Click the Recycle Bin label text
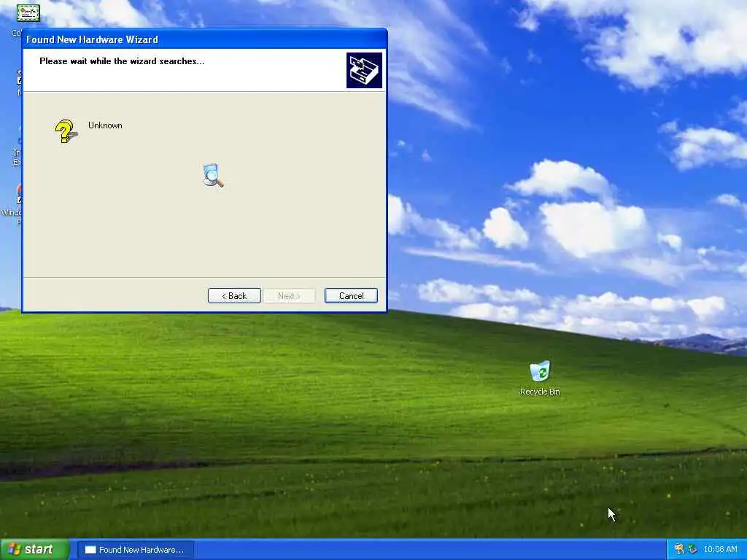 pyautogui.click(x=540, y=392)
